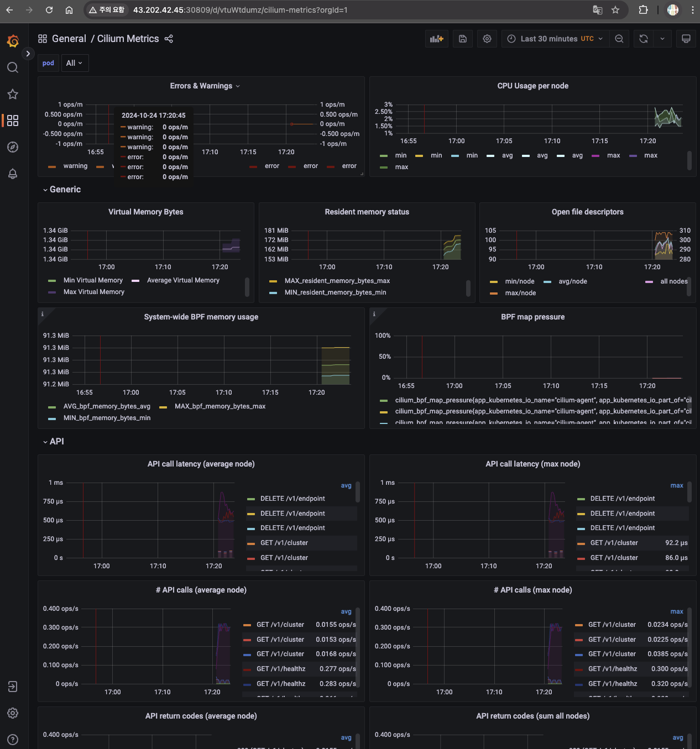Click the Cilium Metrics dashboard title
This screenshot has width=700, height=749.
[x=128, y=39]
